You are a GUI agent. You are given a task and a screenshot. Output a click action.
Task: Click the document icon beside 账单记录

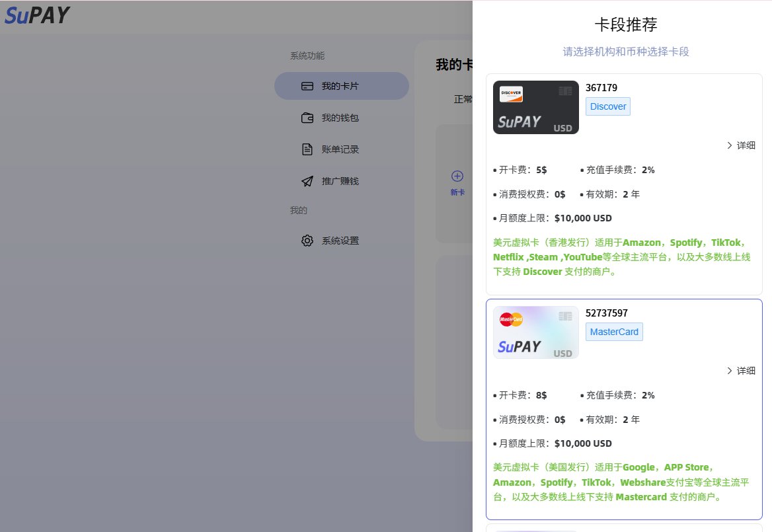click(x=307, y=149)
